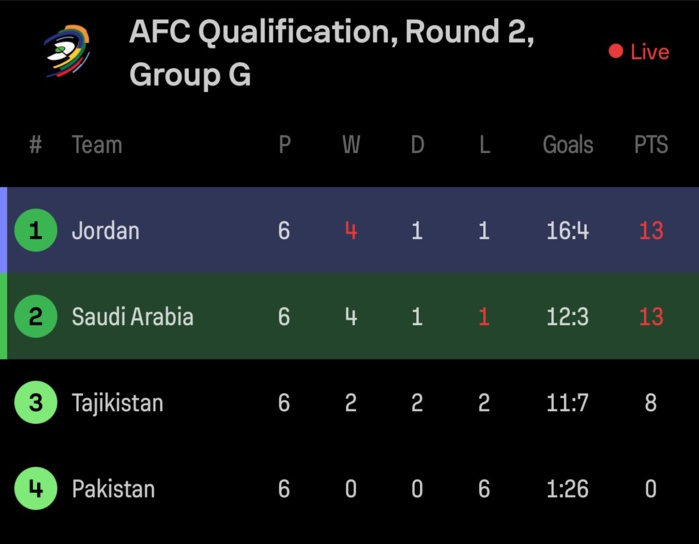
Task: Click the red Live indicator
Action: 639,52
